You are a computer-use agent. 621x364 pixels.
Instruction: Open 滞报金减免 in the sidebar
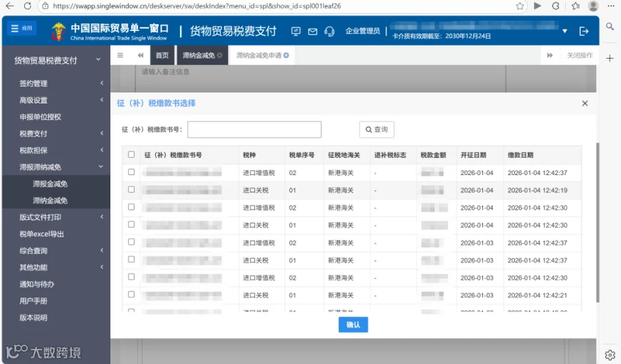pyautogui.click(x=50, y=183)
